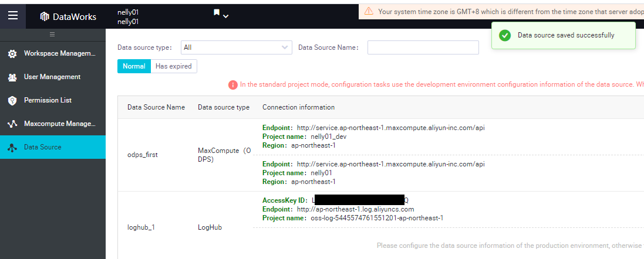The image size is (644, 259).
Task: Click the Permission List shield icon
Action: tap(12, 100)
